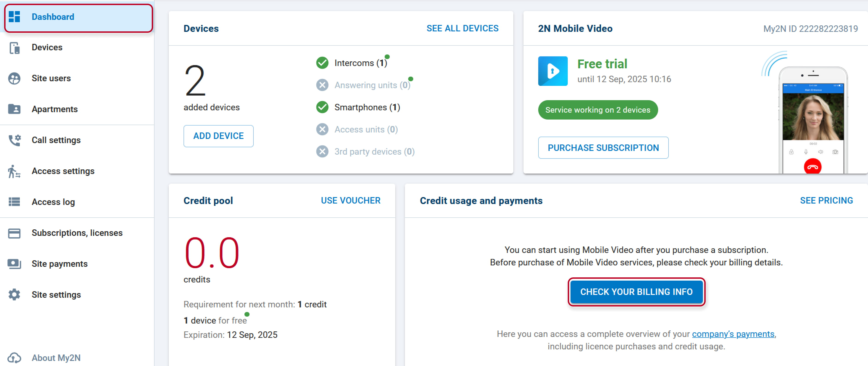Open Call settings page
This screenshot has width=868, height=366.
[x=77, y=140]
